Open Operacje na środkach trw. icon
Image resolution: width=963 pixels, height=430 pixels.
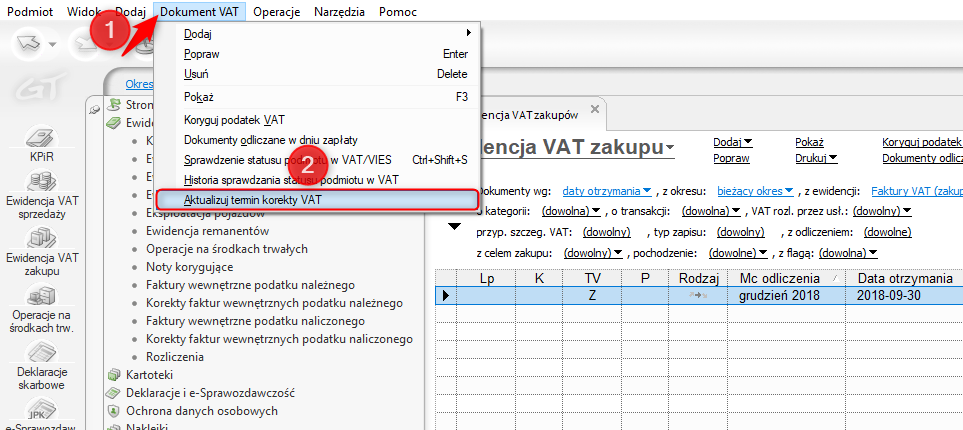(42, 294)
